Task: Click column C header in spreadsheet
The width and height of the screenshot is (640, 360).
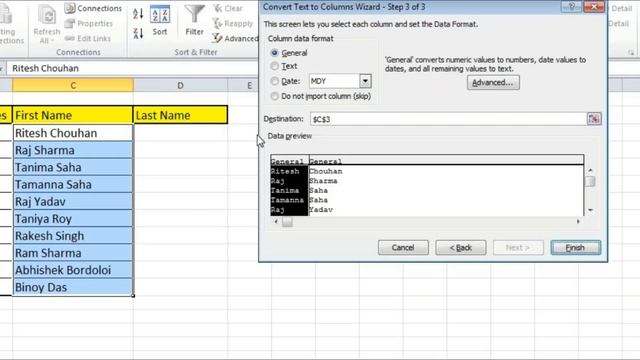Action: click(x=73, y=85)
